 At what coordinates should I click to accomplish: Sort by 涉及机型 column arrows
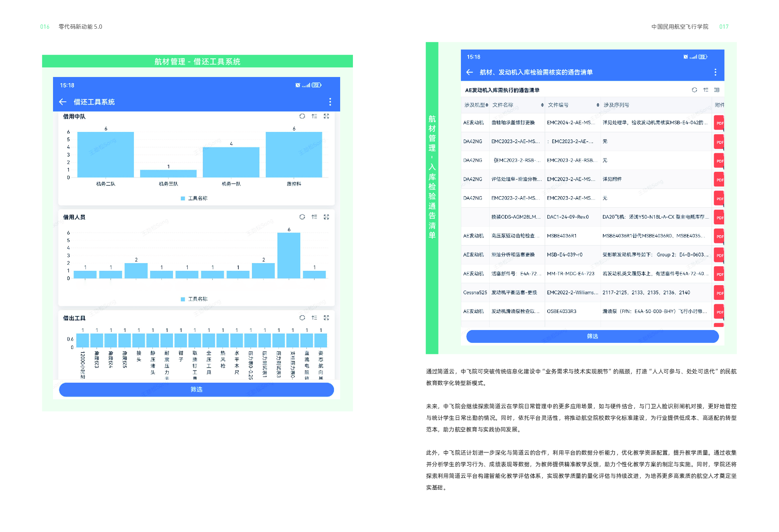coord(487,105)
